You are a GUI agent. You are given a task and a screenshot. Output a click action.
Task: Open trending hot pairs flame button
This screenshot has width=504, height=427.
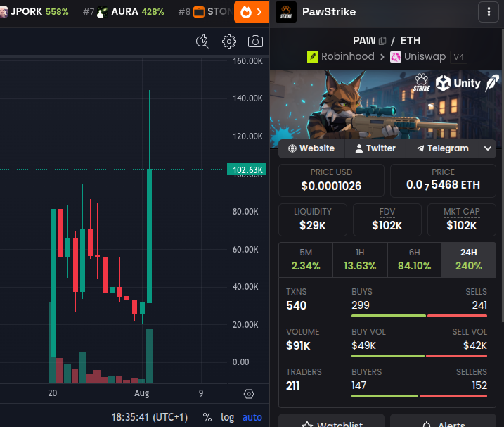252,12
